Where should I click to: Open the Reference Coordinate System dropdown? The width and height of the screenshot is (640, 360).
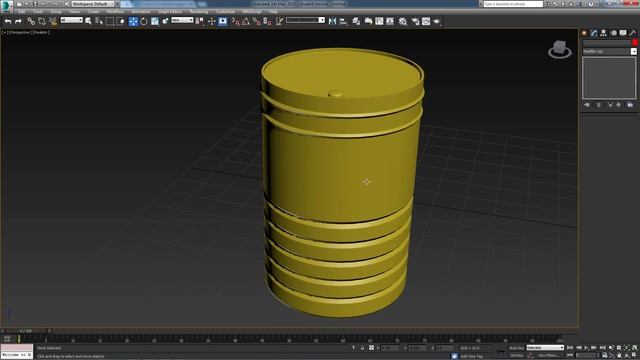click(182, 20)
